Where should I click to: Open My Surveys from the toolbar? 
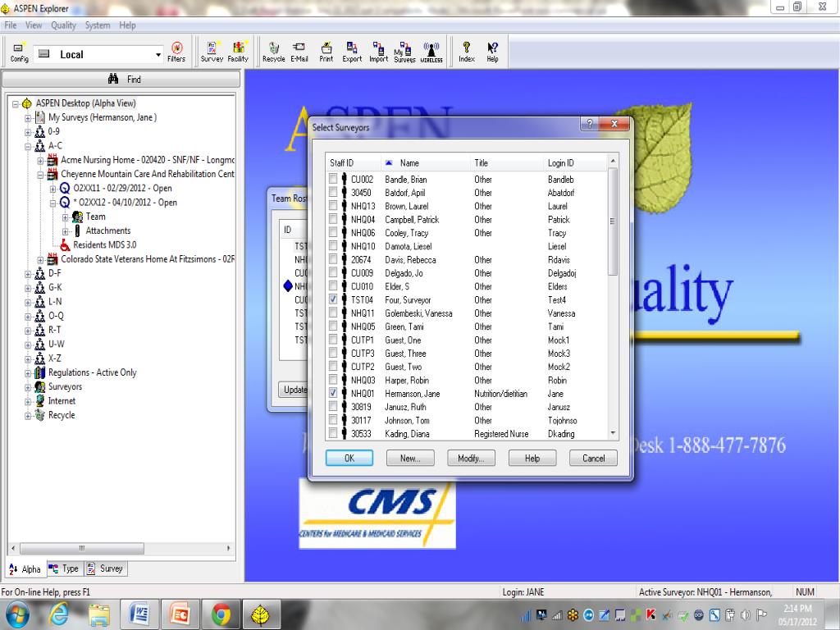click(404, 52)
